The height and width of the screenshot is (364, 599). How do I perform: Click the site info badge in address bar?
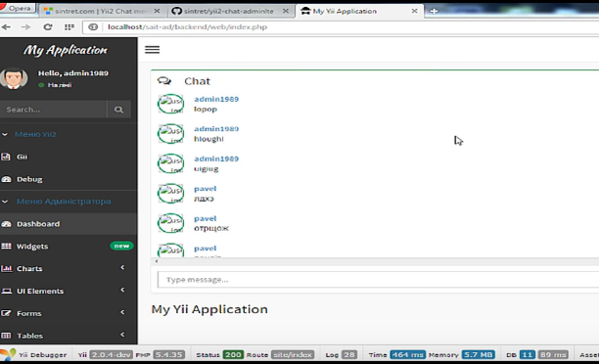pos(93,27)
